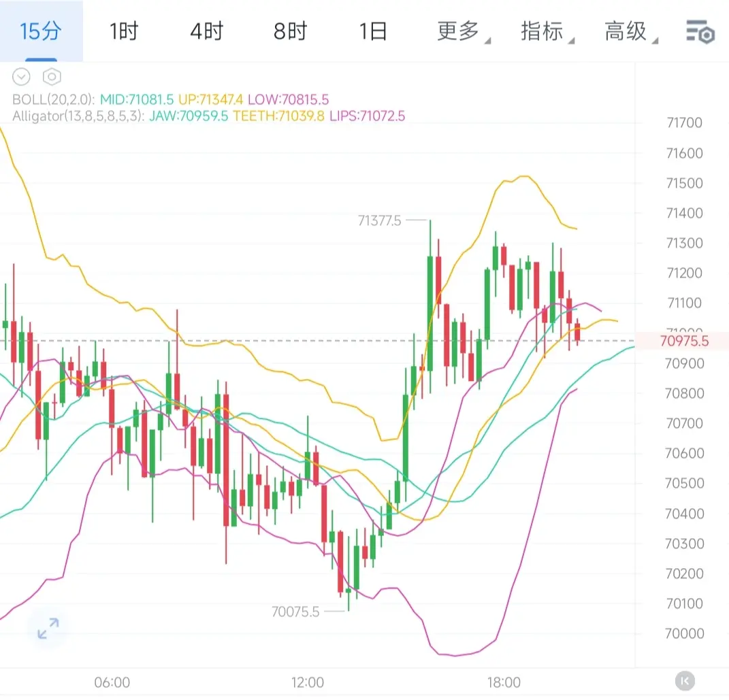The image size is (729, 700).
Task: Click the JAW:70959.5 value
Action: tap(189, 116)
